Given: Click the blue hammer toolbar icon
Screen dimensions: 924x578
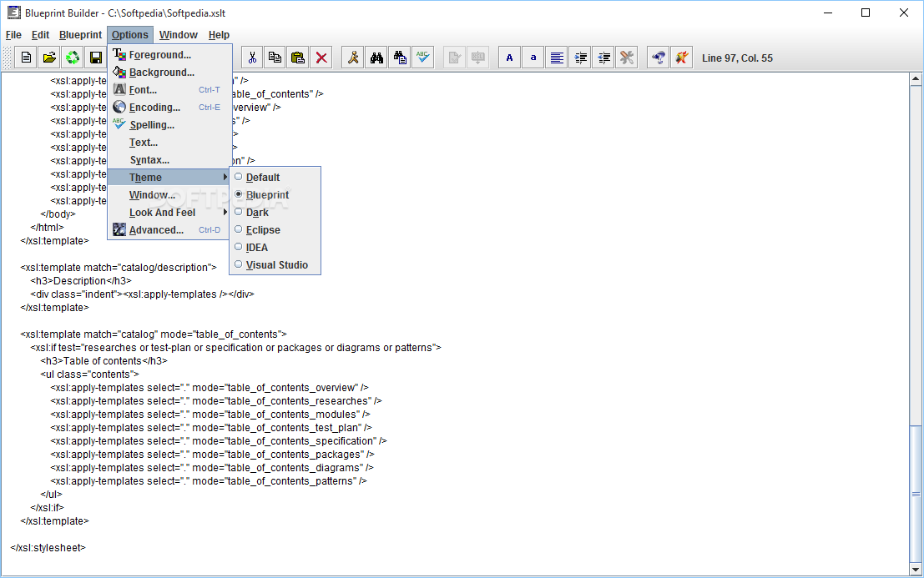Looking at the screenshot, I should click(x=659, y=58).
